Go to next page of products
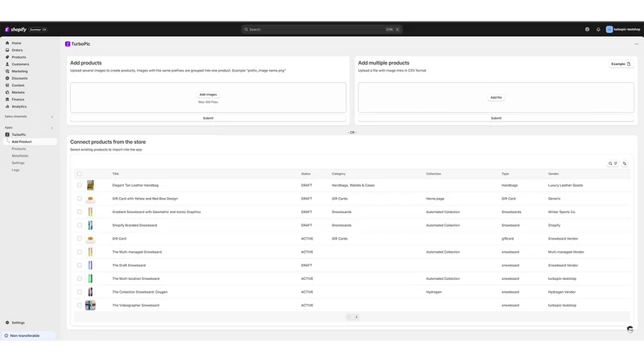Screen dimensions: 644x362 (x=357, y=317)
